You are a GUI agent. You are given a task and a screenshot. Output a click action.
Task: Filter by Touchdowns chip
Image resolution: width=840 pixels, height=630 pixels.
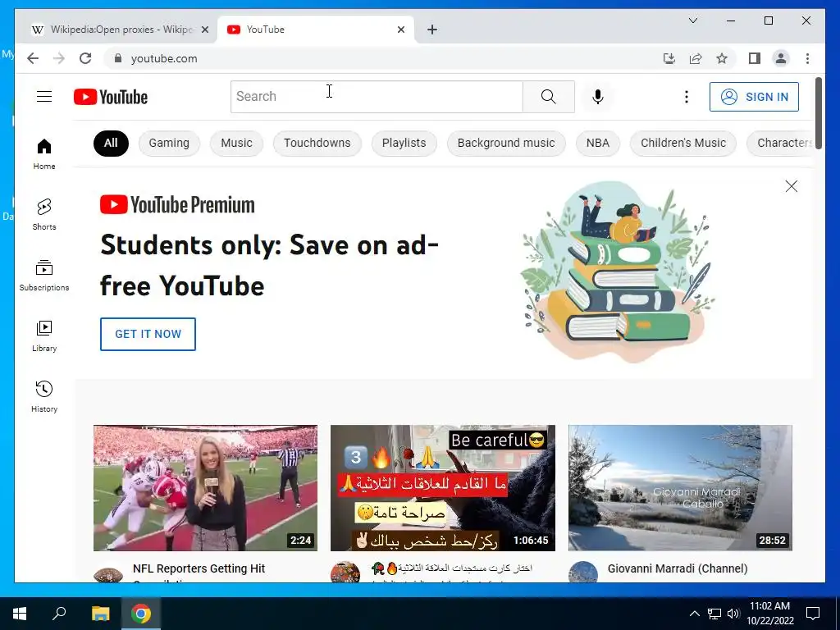(x=317, y=143)
